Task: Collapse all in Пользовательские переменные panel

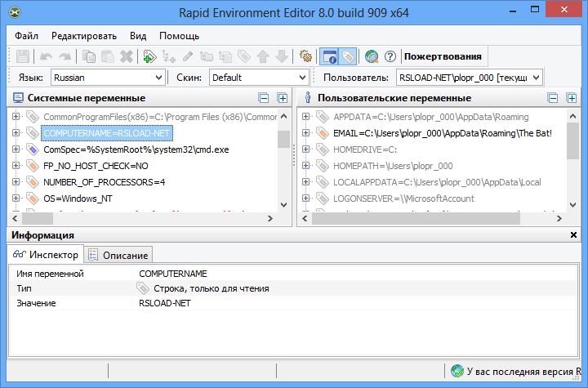Action: point(553,98)
